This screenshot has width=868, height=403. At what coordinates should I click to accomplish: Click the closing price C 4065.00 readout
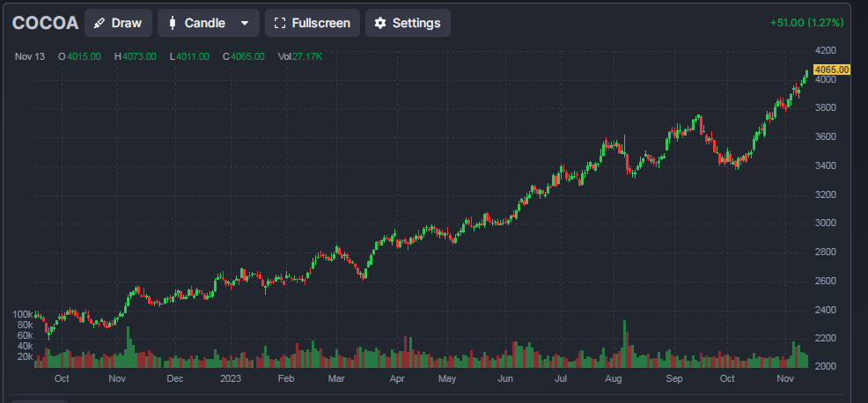246,56
